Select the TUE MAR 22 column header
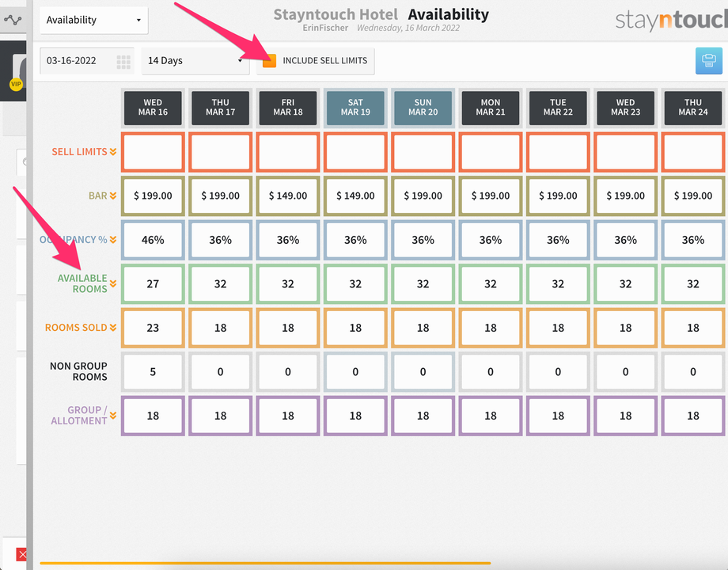 click(558, 108)
